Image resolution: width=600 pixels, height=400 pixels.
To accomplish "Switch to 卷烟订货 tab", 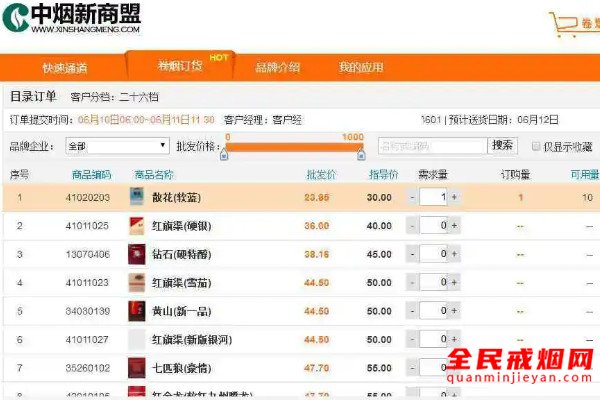I will click(x=181, y=67).
